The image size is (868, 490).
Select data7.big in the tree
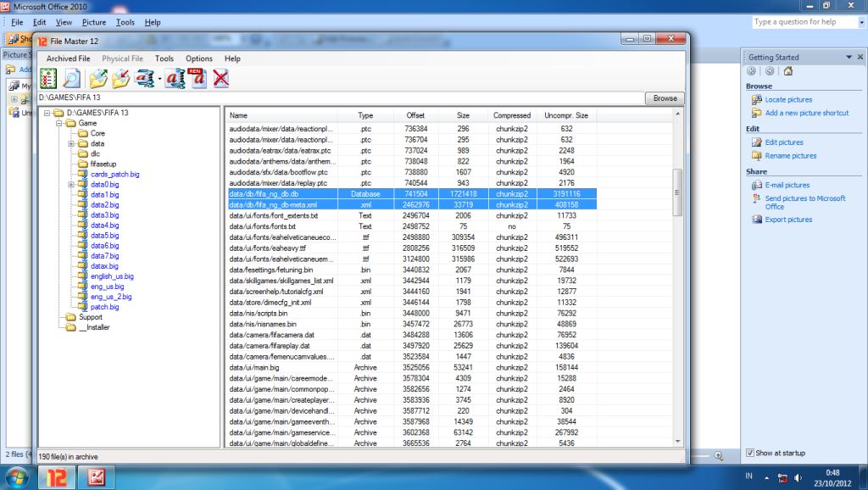(x=104, y=256)
